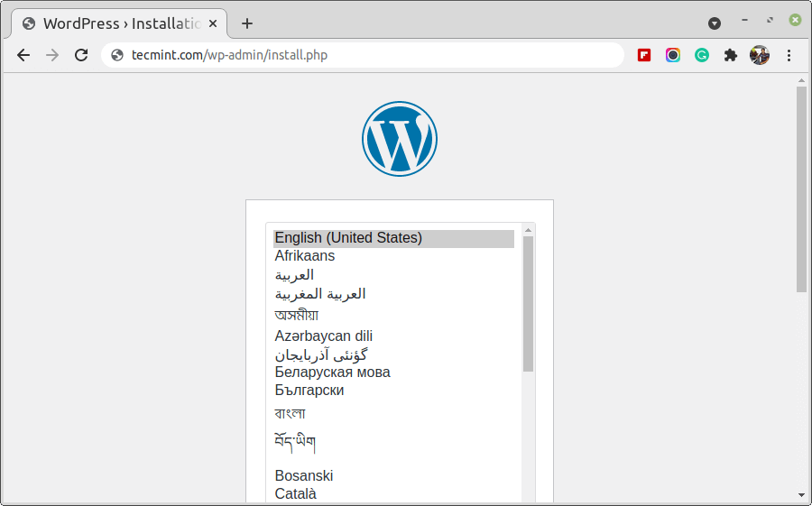Click the Grammarly extension icon

702,55
